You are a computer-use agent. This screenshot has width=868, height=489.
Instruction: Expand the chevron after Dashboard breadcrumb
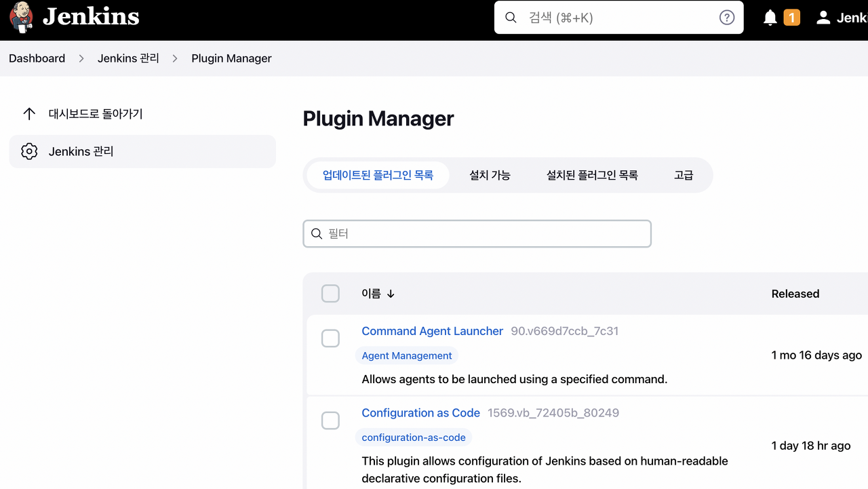click(x=81, y=58)
